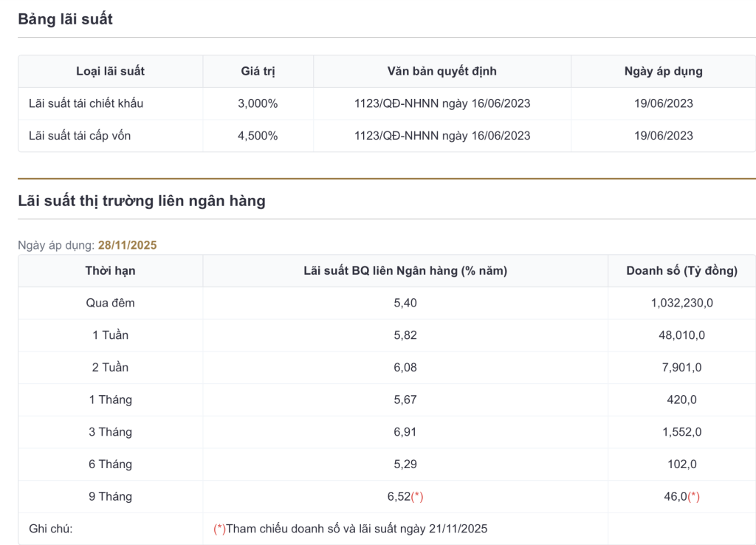The height and width of the screenshot is (545, 756).
Task: Select the "Loại lãi suất" column header
Action: (x=110, y=72)
